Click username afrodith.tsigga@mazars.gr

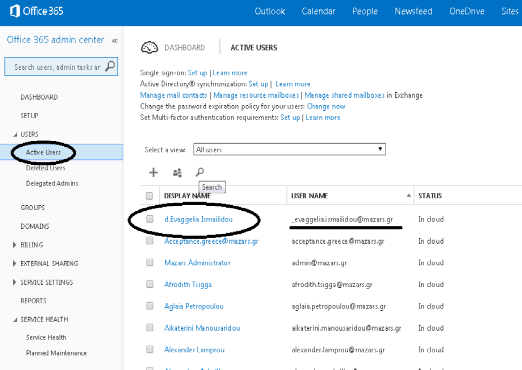[332, 284]
